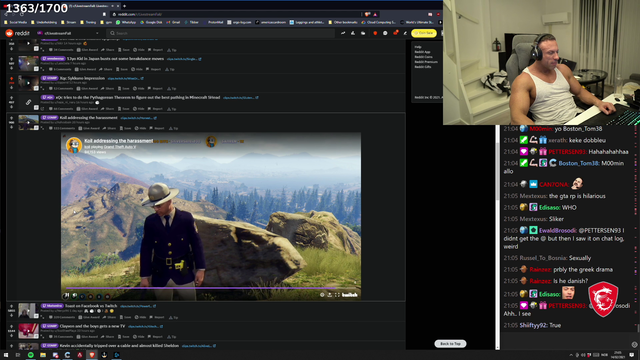Tip the Toast on Facebook post
The width and height of the screenshot is (640, 360).
[x=172, y=317]
